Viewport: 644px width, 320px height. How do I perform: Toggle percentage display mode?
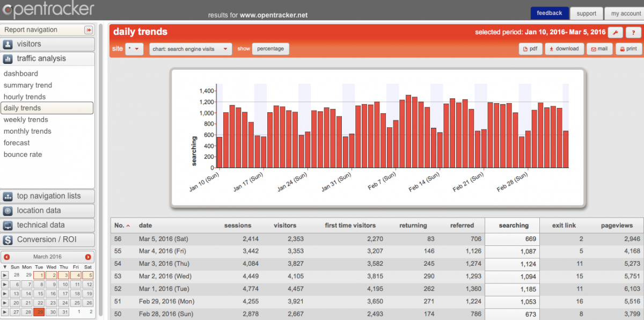point(270,48)
